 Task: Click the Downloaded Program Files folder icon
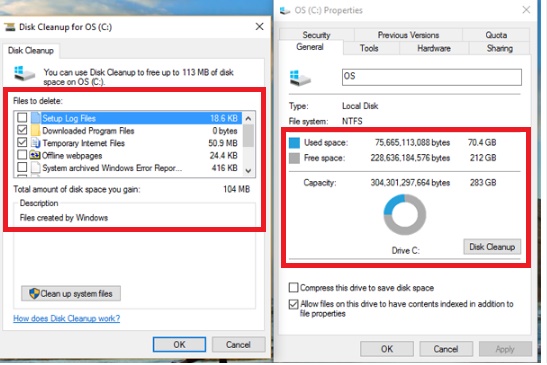pos(36,131)
